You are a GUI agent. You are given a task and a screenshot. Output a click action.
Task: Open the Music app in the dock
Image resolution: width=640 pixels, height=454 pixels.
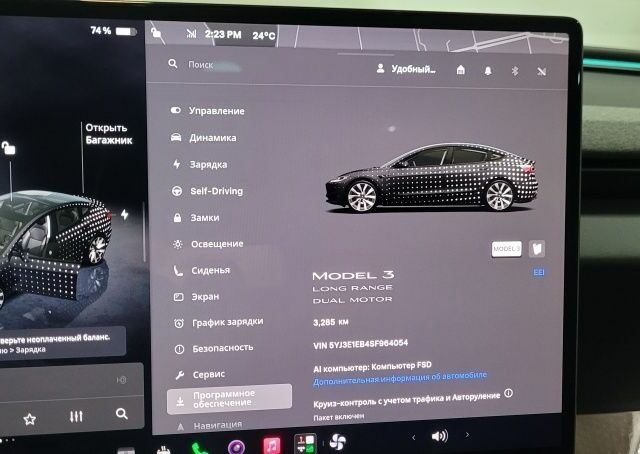(x=272, y=445)
